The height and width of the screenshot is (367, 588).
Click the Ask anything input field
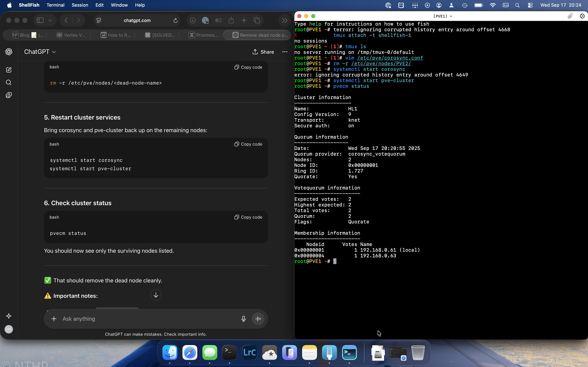(146, 319)
